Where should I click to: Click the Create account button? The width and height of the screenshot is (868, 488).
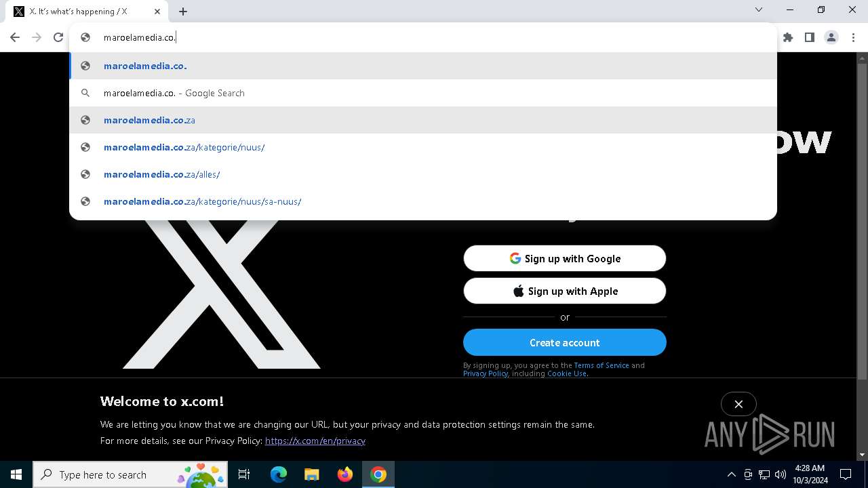point(565,342)
